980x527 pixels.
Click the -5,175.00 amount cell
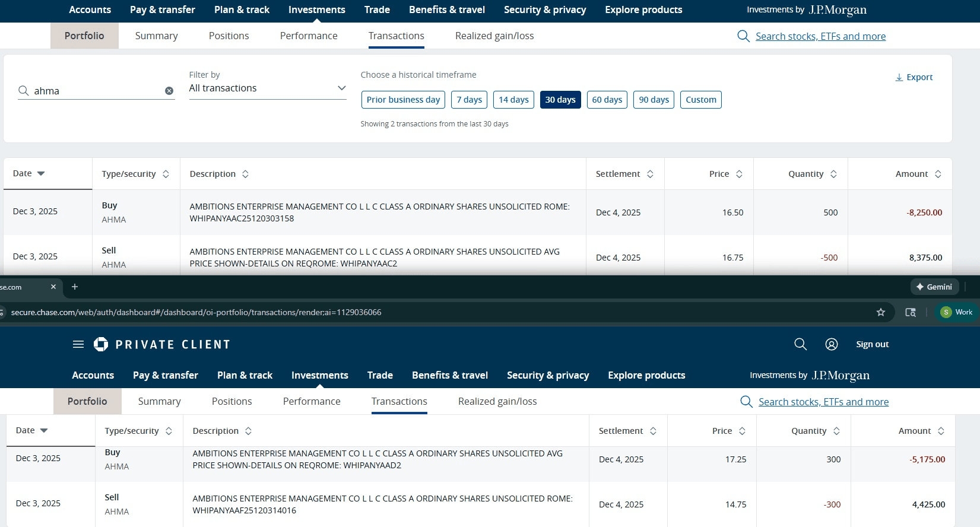point(927,459)
